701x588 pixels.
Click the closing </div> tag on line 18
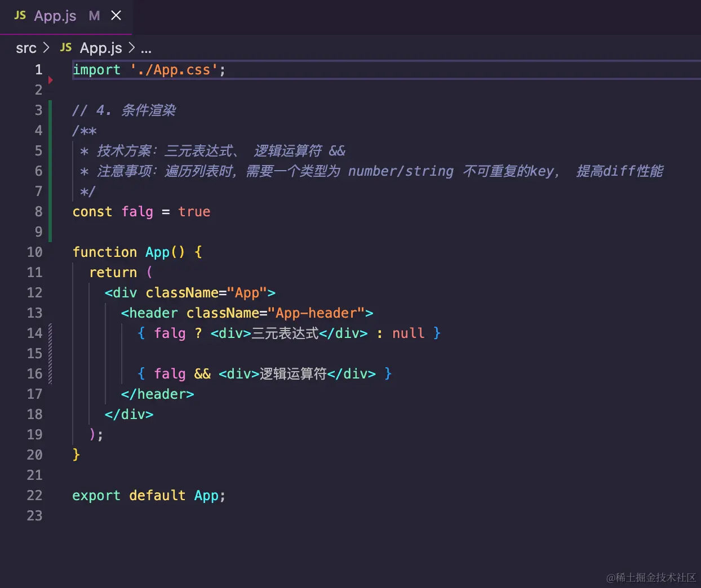click(x=129, y=415)
